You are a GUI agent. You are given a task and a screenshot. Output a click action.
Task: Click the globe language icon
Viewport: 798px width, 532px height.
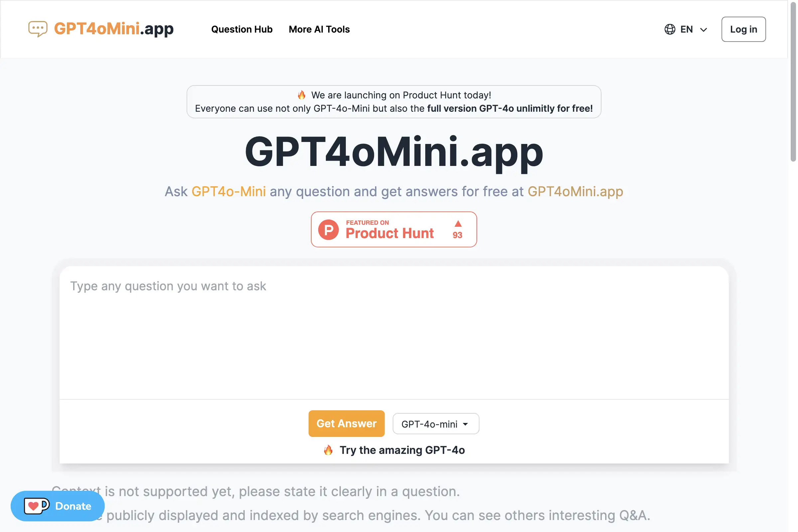[669, 29]
